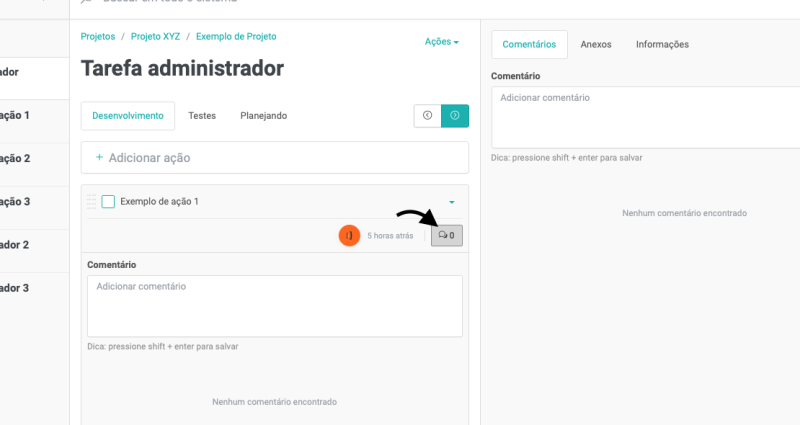Click the comment count button on the action

coord(447,236)
